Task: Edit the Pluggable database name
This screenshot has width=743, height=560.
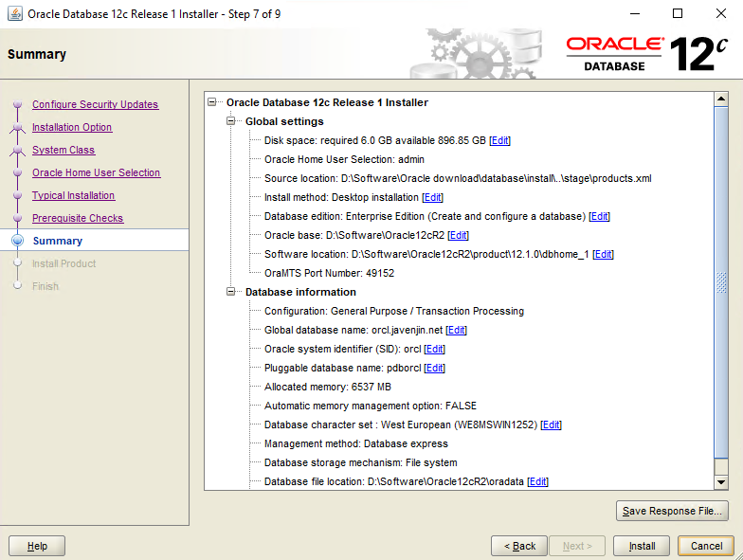Action: click(x=434, y=368)
